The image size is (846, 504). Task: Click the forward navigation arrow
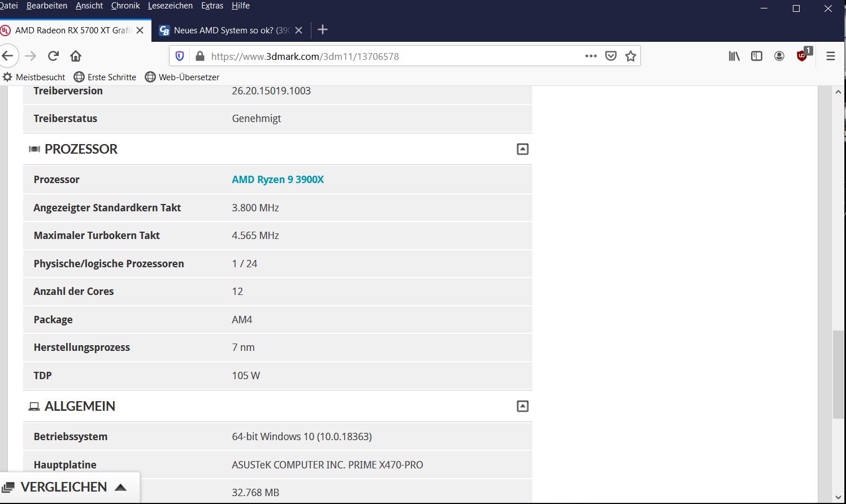pos(31,56)
